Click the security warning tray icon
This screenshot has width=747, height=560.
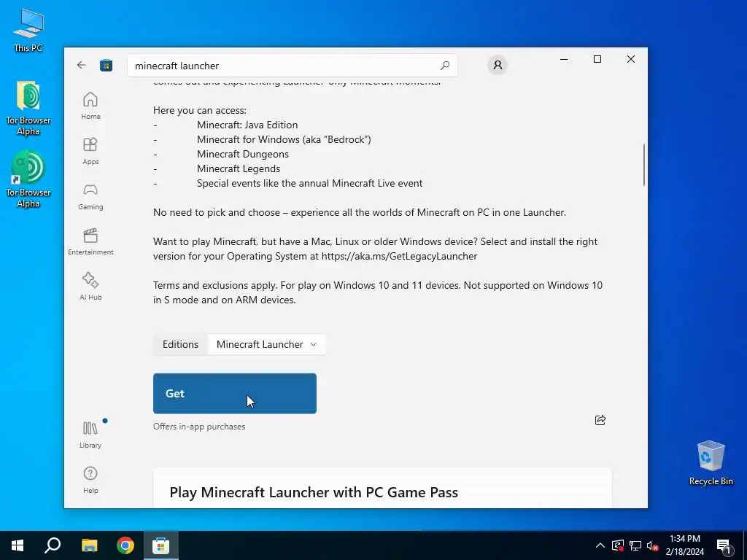(x=618, y=545)
